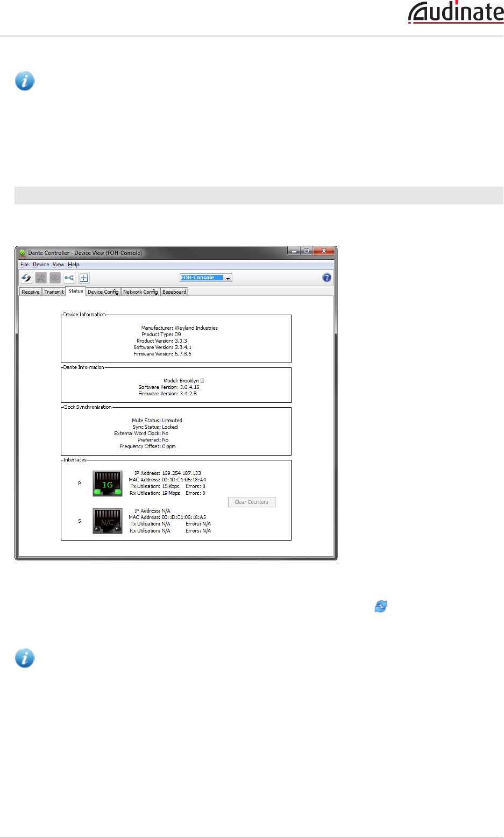Switch to the Receive tab

31,292
